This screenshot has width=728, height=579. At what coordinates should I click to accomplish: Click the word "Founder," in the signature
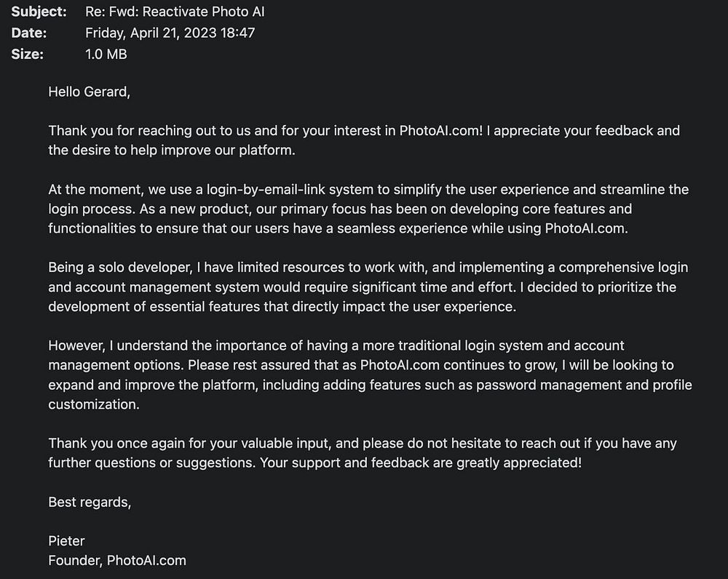pos(76,560)
